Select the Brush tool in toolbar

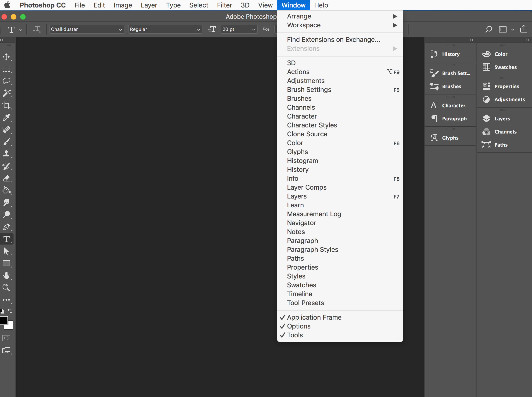click(x=6, y=142)
